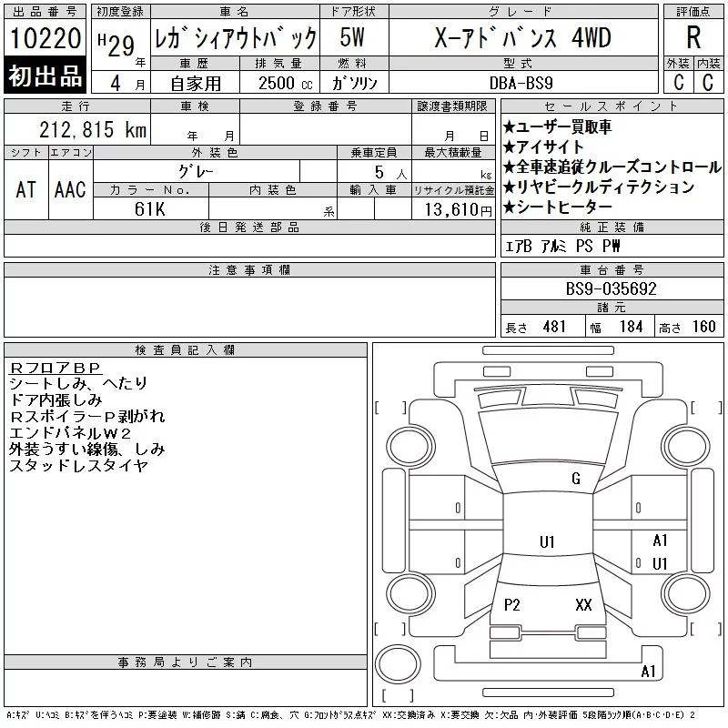Image resolution: width=728 pixels, height=728 pixels.
Task: Click the registration year H29
Action: point(116,45)
